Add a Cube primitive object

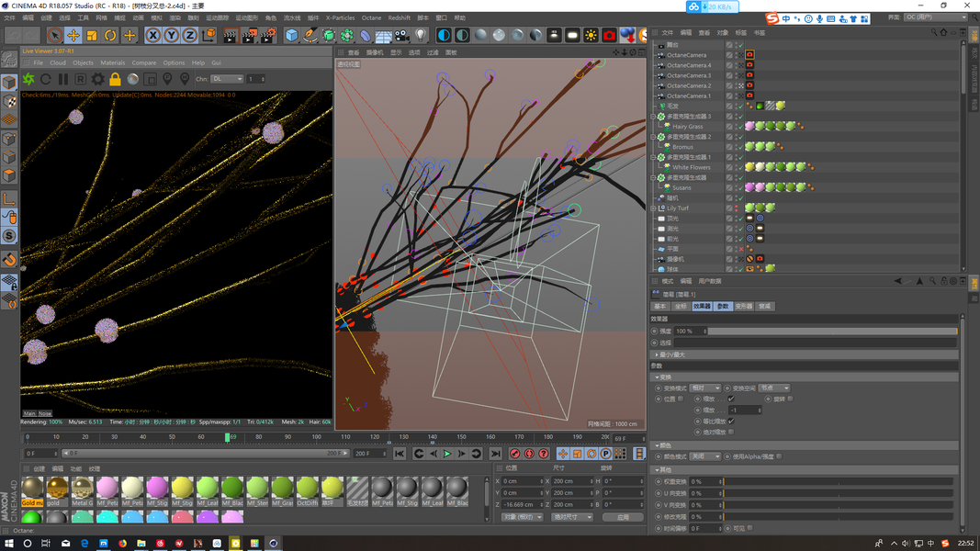tap(291, 36)
